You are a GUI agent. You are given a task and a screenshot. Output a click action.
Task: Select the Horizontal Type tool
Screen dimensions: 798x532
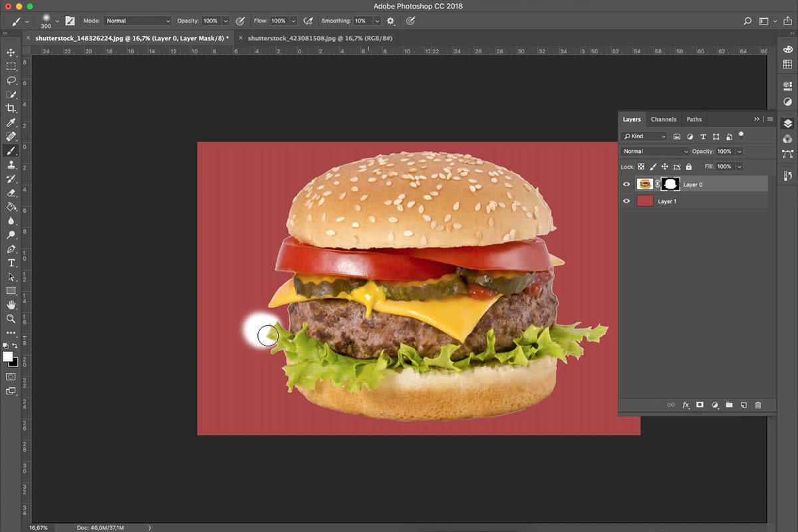click(x=11, y=263)
